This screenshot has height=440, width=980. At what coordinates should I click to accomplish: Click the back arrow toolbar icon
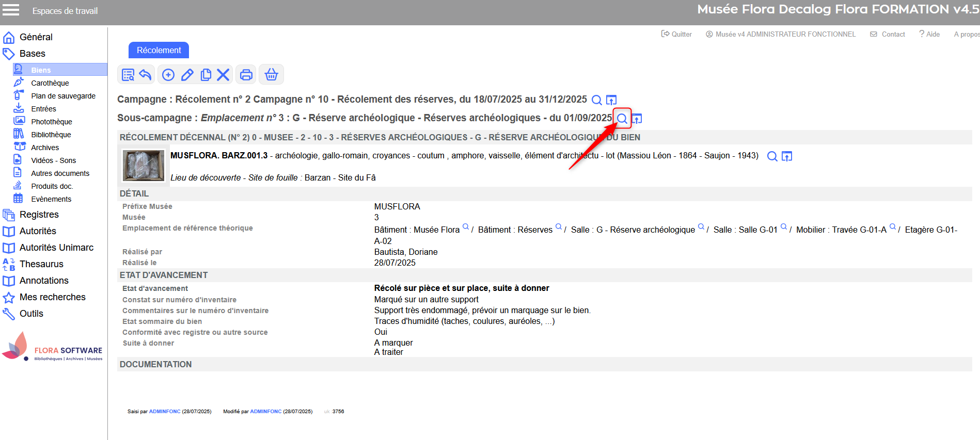[146, 75]
